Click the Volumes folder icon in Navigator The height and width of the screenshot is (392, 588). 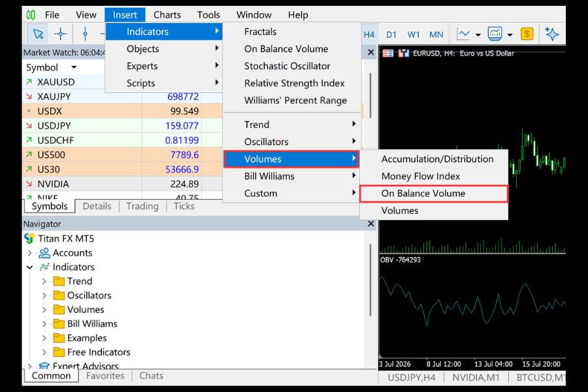pos(59,310)
